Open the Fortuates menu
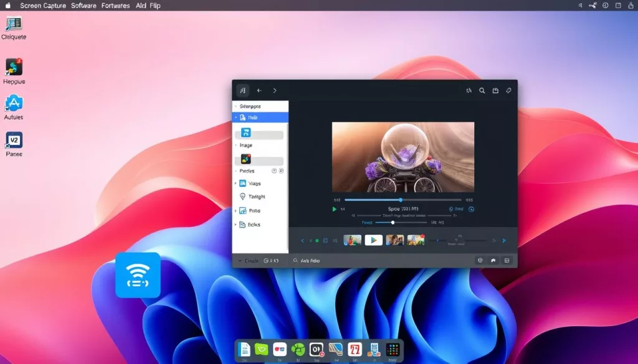This screenshot has width=638, height=364. (x=115, y=6)
